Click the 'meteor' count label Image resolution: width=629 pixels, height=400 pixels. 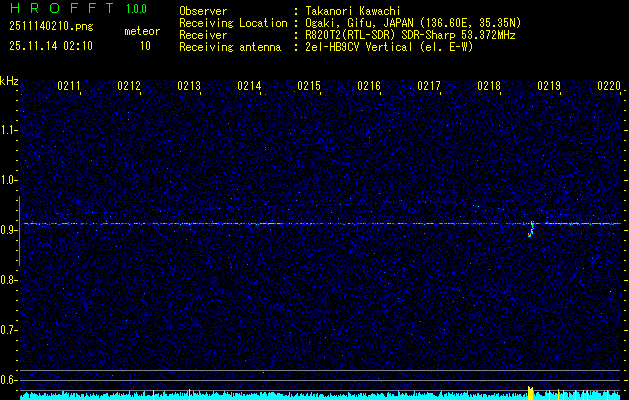[142, 31]
